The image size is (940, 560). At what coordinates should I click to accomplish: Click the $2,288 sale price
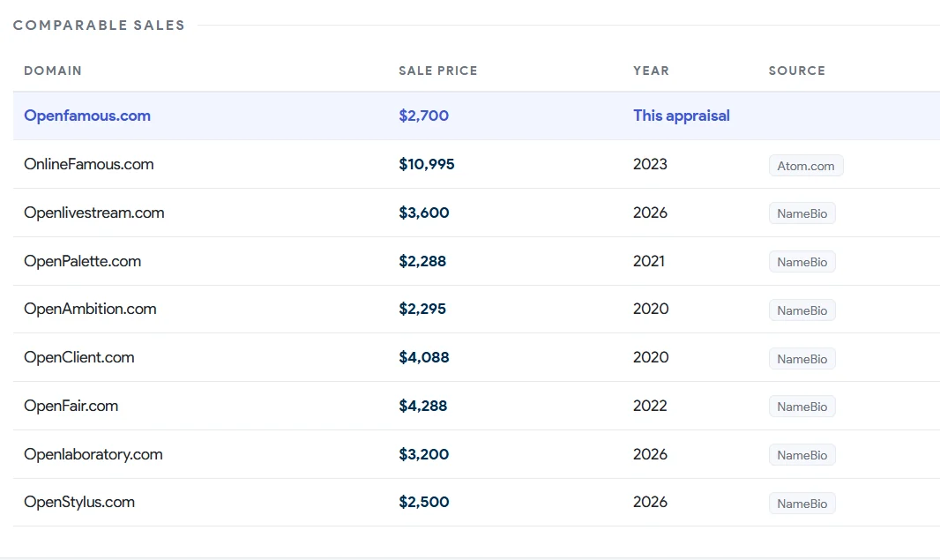point(422,261)
